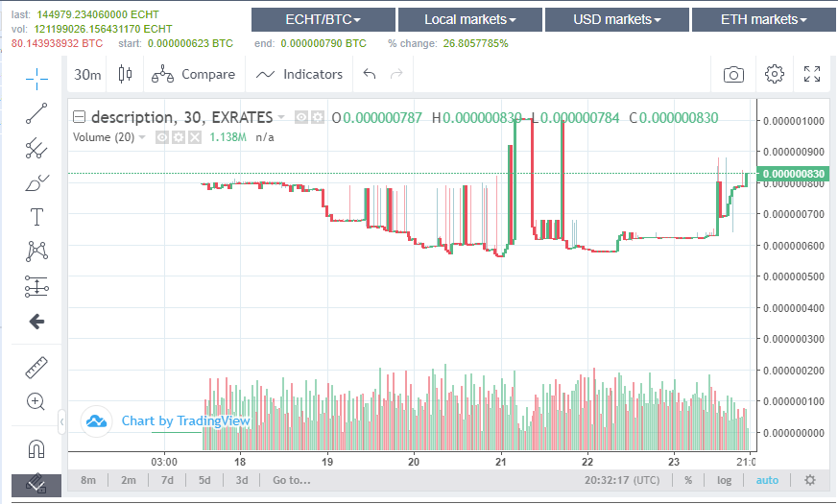838x504 pixels.
Task: Switch to the 3d time range
Action: 242,480
